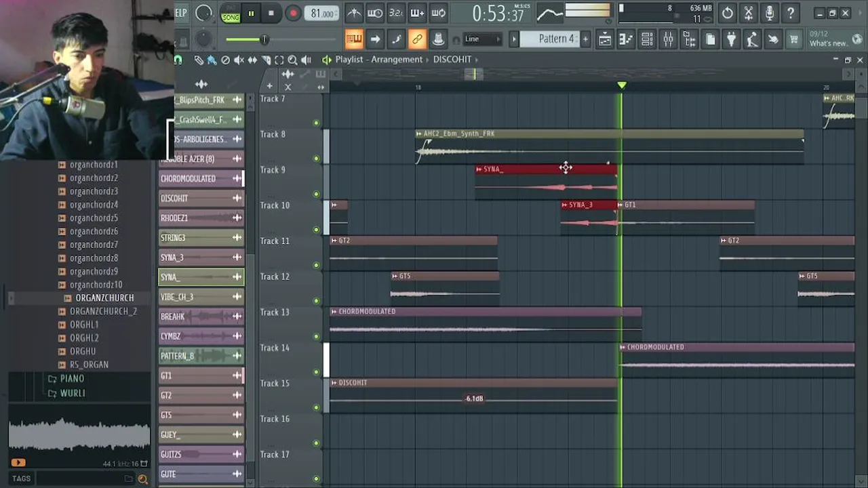Mute Track 13 with its green dot
The height and width of the screenshot is (488, 868).
(x=316, y=336)
